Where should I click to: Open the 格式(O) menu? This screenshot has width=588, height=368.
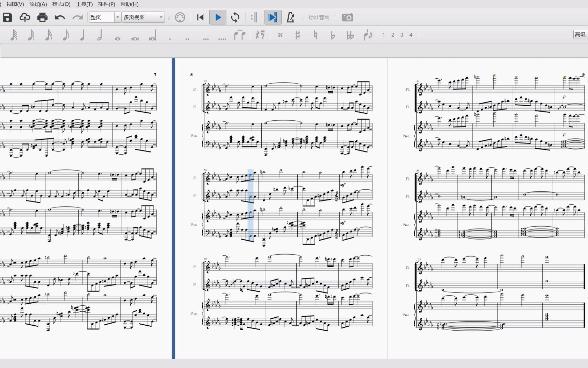click(x=61, y=4)
